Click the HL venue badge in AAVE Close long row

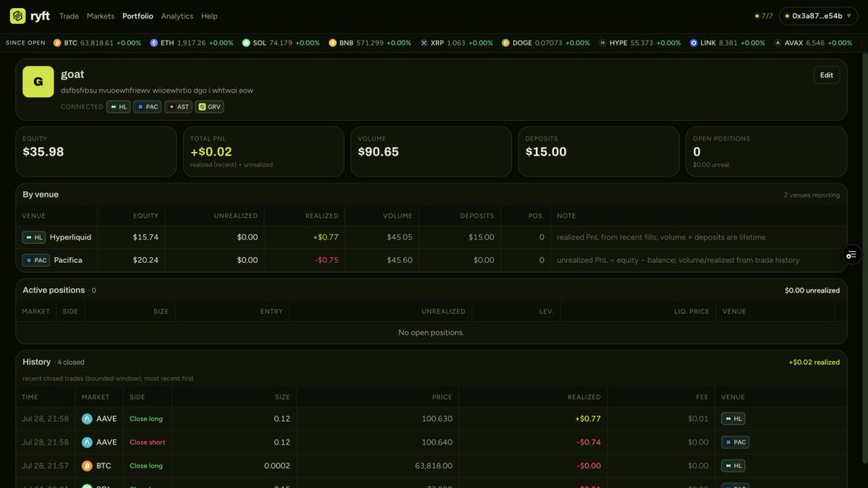tap(733, 418)
